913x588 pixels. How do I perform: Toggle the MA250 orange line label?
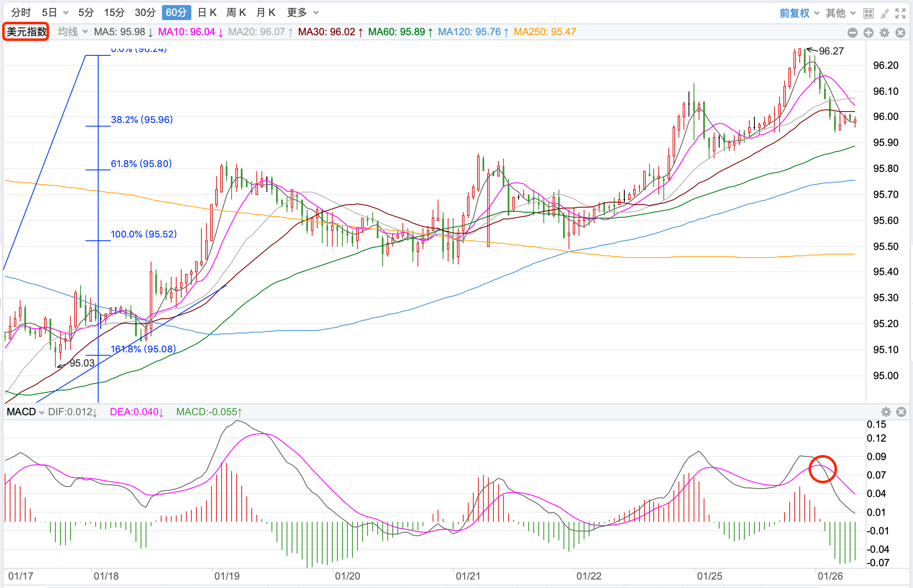(545, 32)
